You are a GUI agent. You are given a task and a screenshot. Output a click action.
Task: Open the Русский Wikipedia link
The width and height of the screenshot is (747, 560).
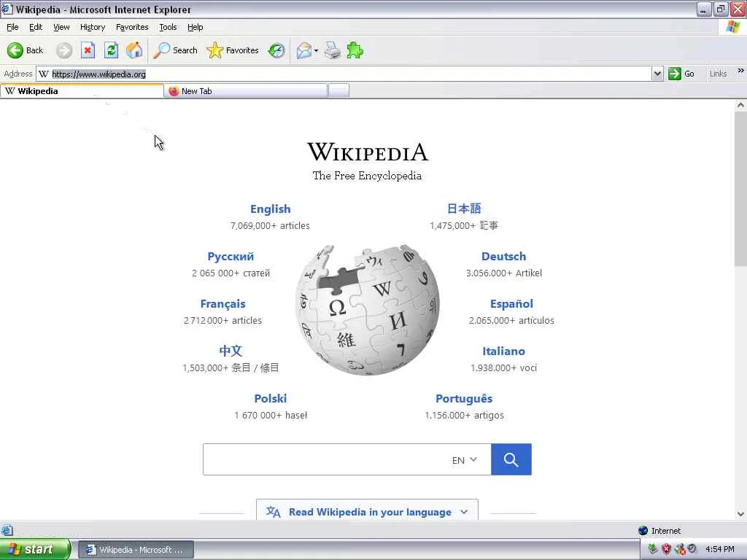click(231, 256)
